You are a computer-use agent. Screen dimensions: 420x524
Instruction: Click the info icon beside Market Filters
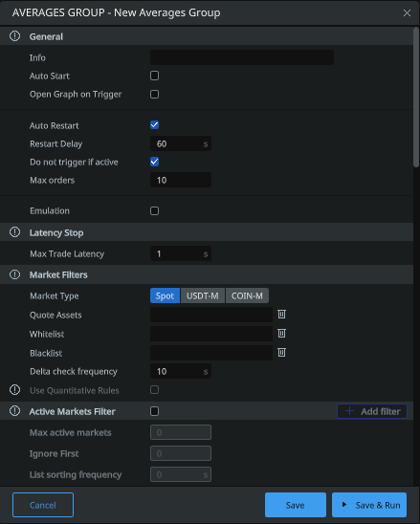coord(14,274)
